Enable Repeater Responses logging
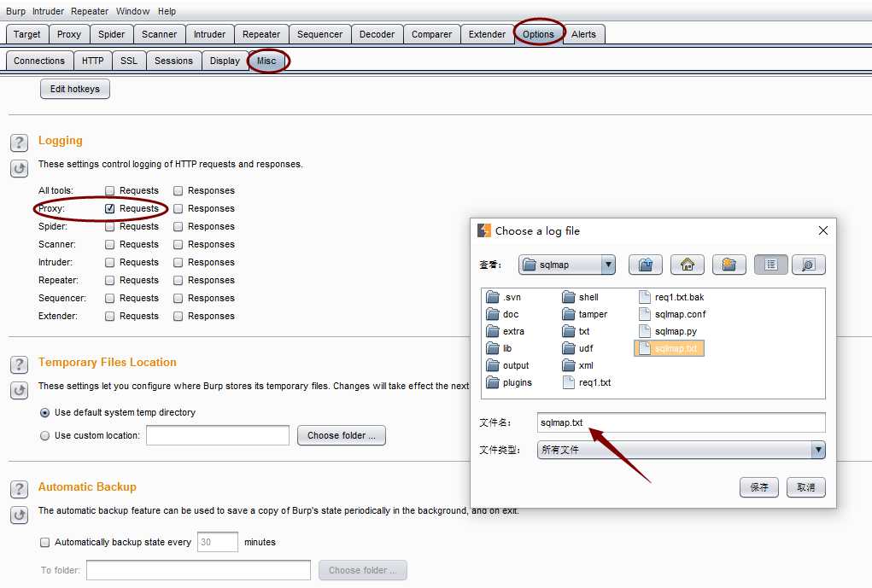 coord(178,280)
